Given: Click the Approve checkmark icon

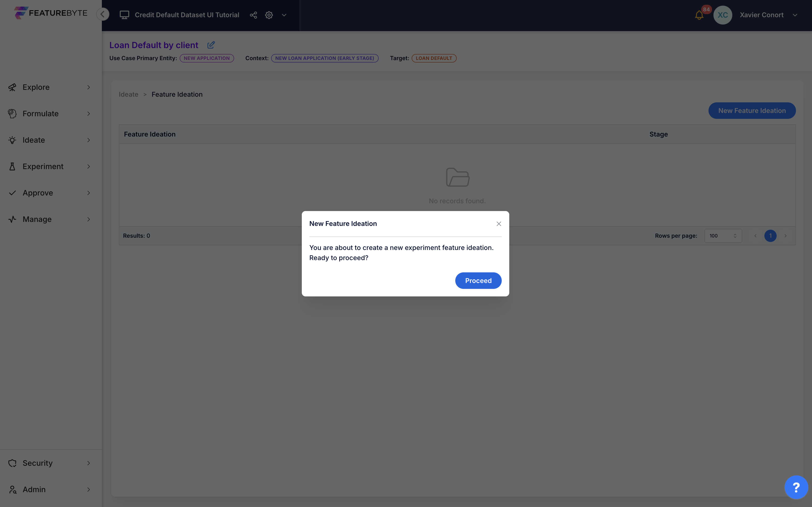Looking at the screenshot, I should coord(12,193).
